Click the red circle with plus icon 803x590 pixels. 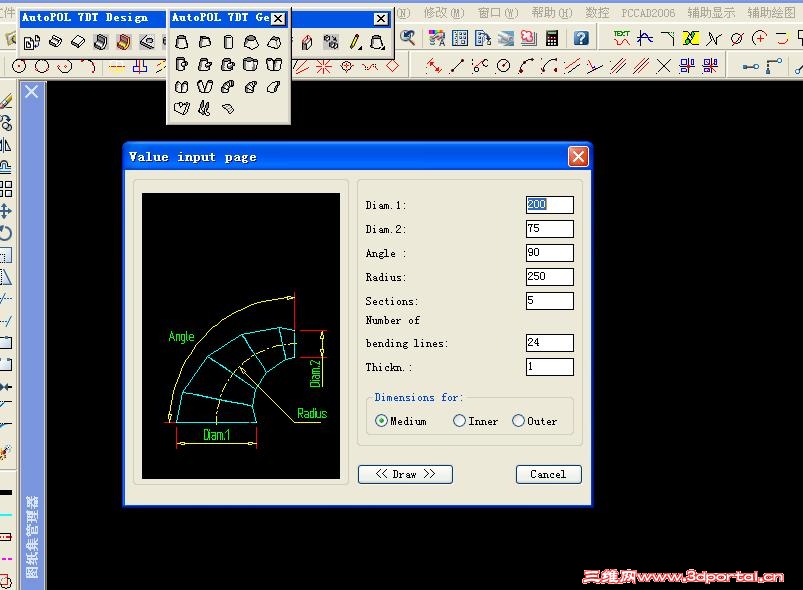tap(759, 38)
